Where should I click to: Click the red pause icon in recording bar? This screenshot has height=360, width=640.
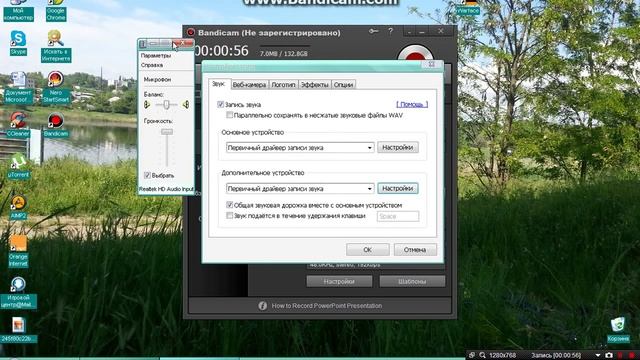point(620,356)
